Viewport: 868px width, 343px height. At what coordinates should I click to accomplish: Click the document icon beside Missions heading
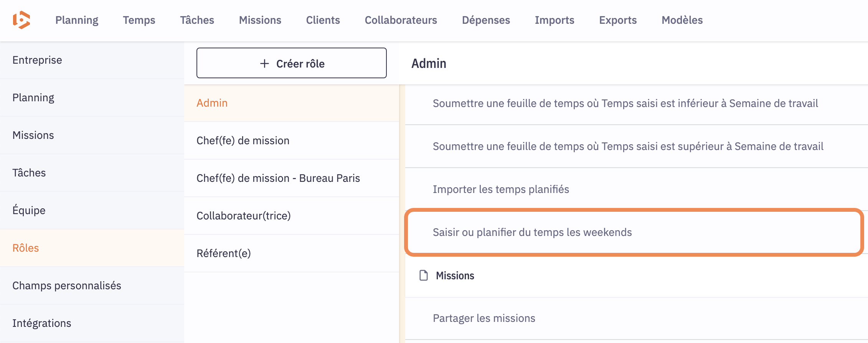coord(424,275)
